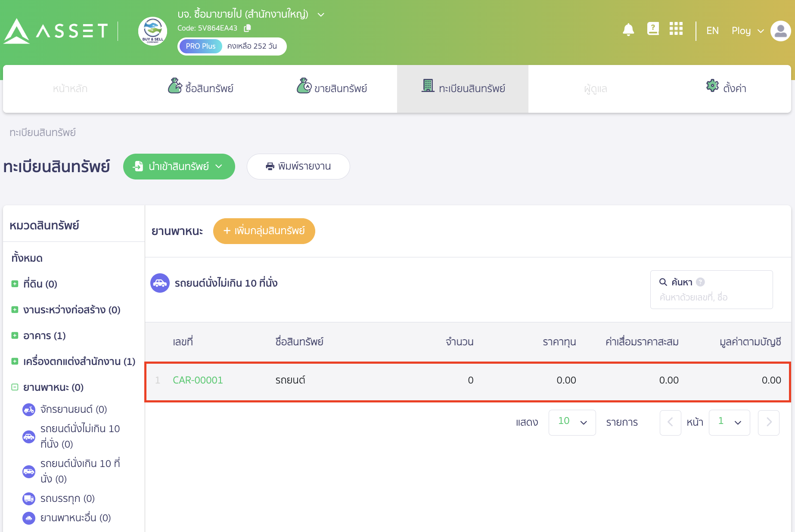
Task: Copy the company code with copy icon
Action: pos(247,28)
